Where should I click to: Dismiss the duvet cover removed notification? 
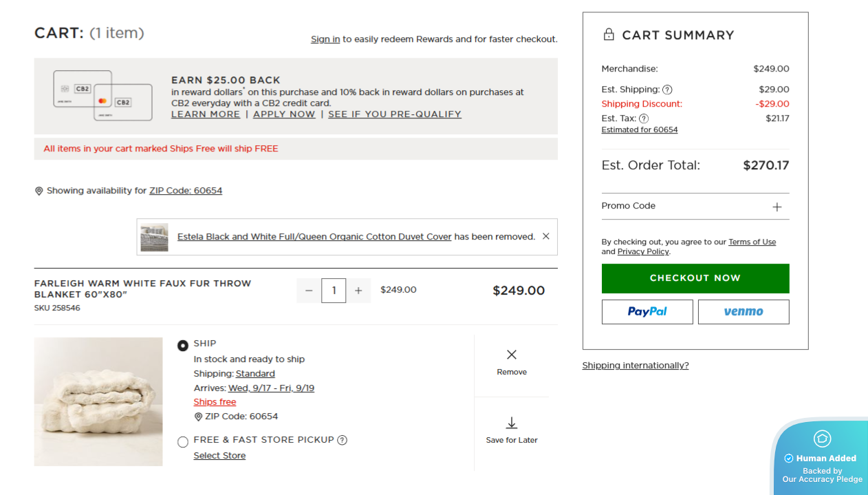(x=545, y=235)
